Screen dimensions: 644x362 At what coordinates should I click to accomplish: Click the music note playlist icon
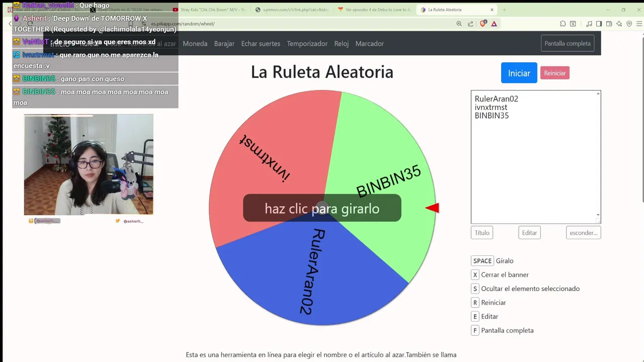click(x=589, y=24)
